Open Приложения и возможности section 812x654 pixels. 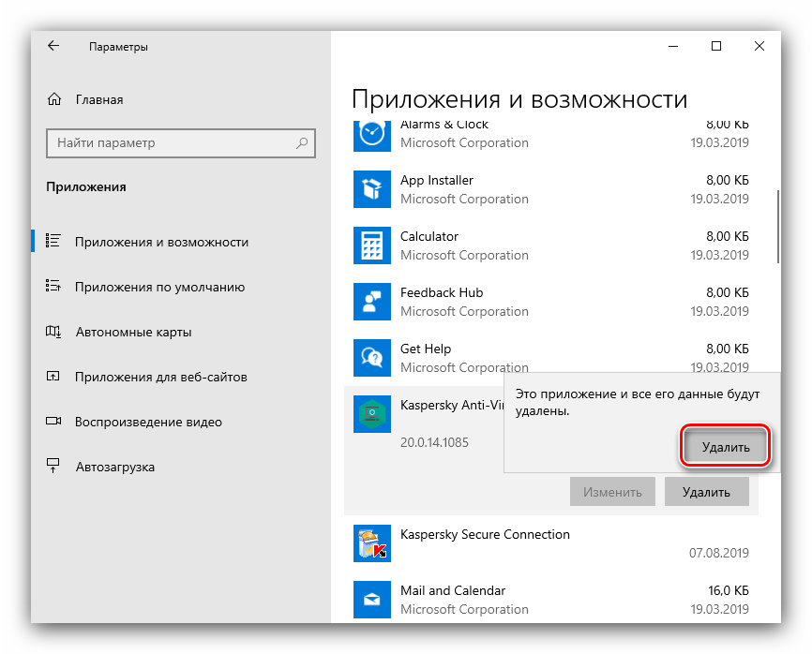pyautogui.click(x=161, y=242)
